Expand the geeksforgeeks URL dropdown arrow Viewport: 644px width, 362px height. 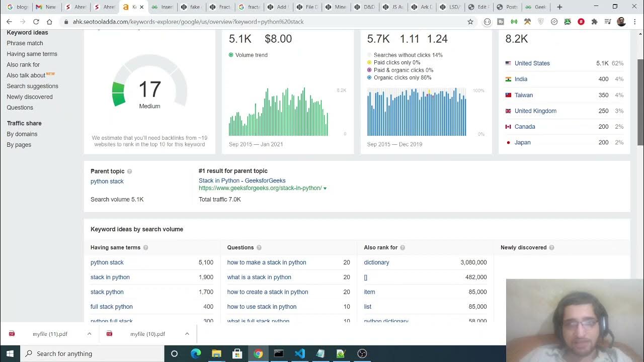(x=325, y=189)
